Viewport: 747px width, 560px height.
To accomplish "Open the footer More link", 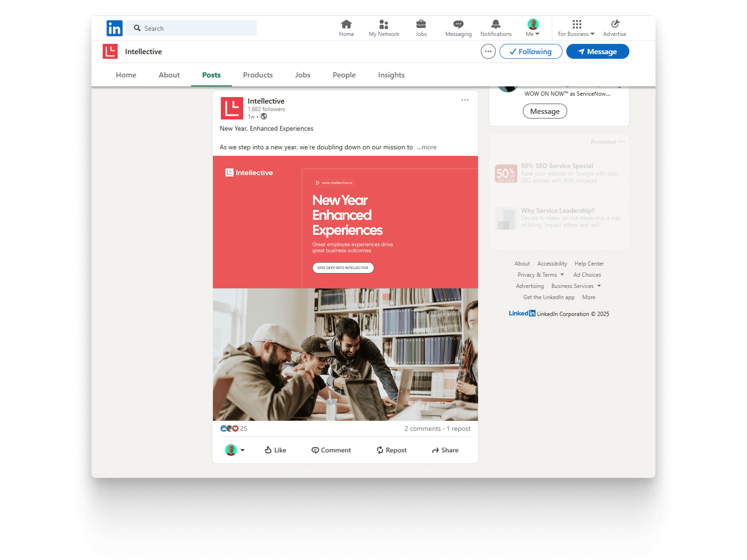I will click(589, 297).
